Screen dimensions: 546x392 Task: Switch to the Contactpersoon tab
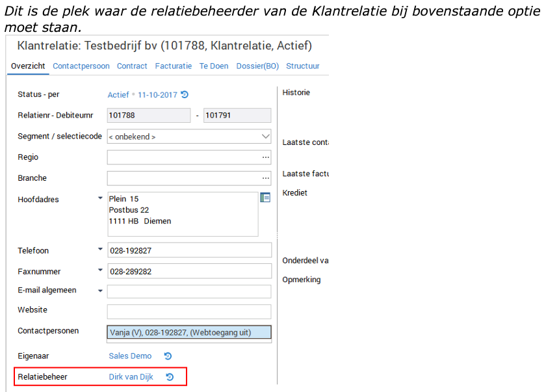(x=81, y=66)
